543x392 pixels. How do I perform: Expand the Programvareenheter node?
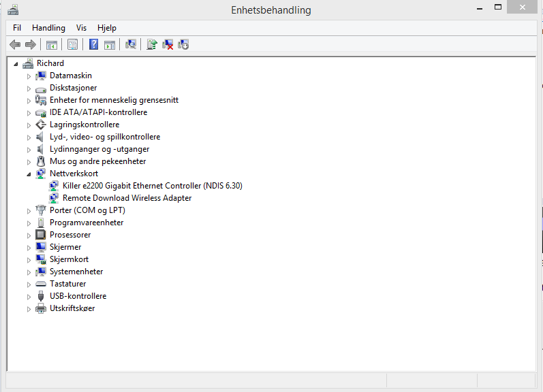(29, 223)
